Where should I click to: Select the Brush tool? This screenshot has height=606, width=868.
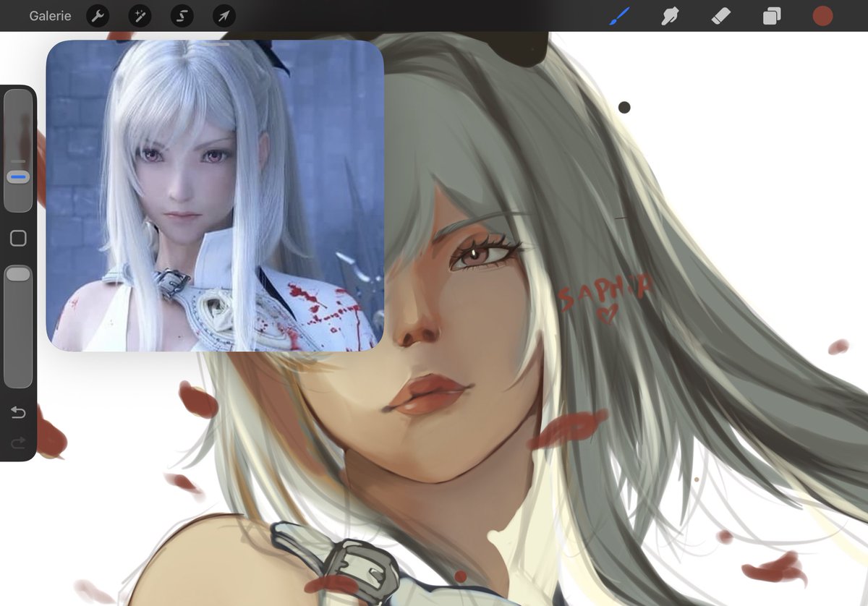click(619, 16)
